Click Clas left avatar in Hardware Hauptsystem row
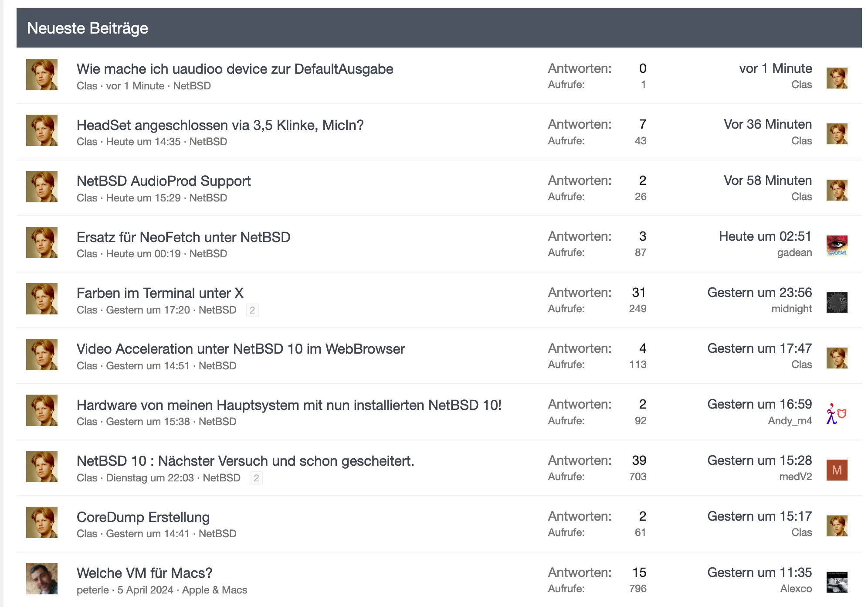The image size is (868, 607). click(x=42, y=410)
